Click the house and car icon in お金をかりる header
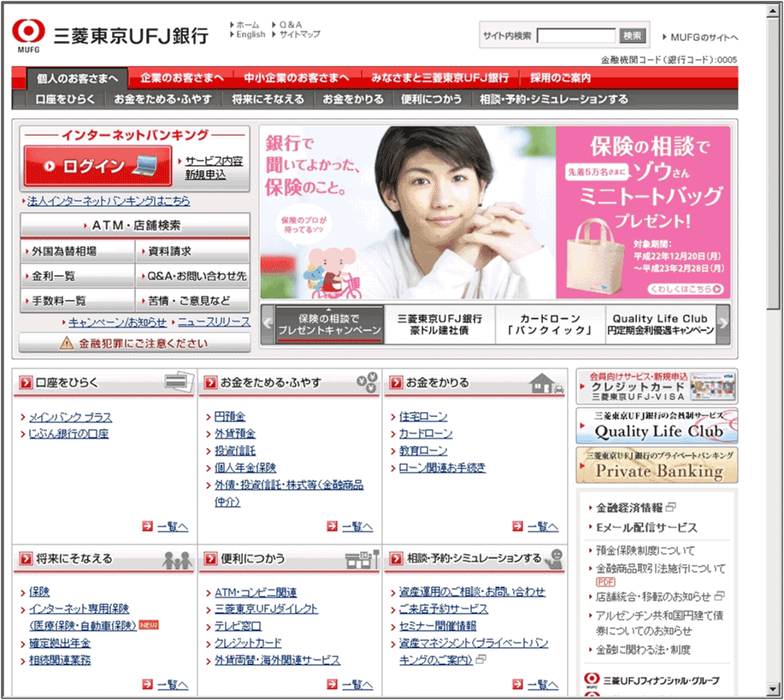This screenshot has width=784, height=700. [x=546, y=383]
